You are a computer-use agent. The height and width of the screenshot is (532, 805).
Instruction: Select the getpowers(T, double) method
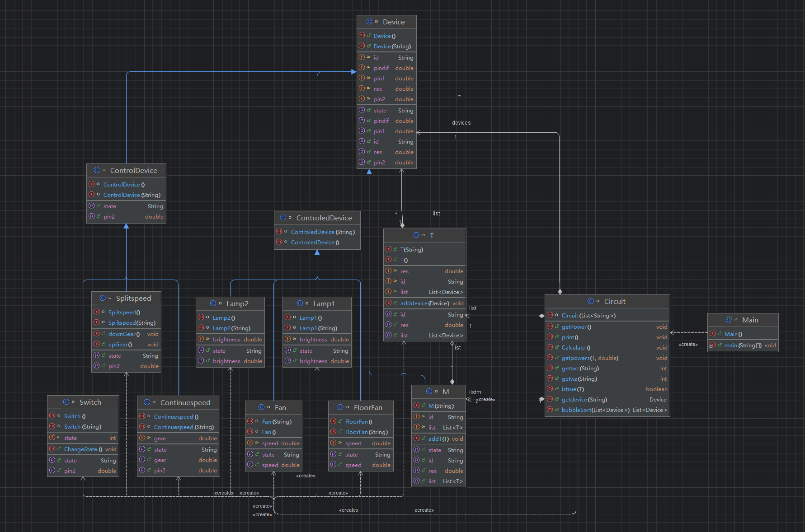(607, 358)
